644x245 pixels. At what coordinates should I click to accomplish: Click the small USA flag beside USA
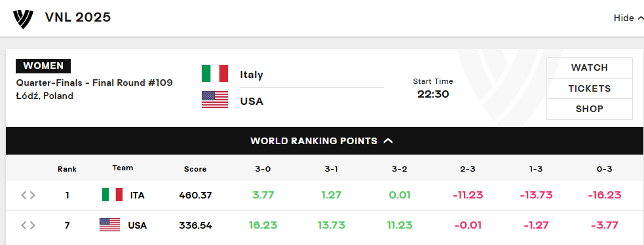109,225
